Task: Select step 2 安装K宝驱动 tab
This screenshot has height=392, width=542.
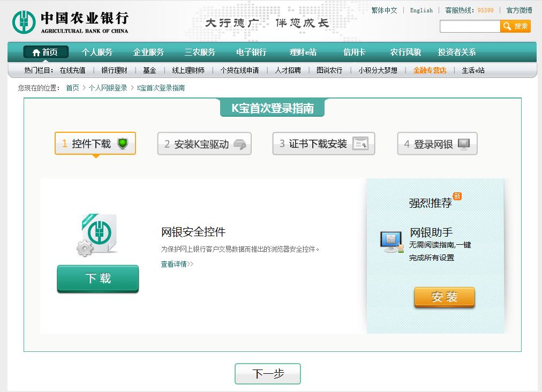Action: click(x=204, y=144)
